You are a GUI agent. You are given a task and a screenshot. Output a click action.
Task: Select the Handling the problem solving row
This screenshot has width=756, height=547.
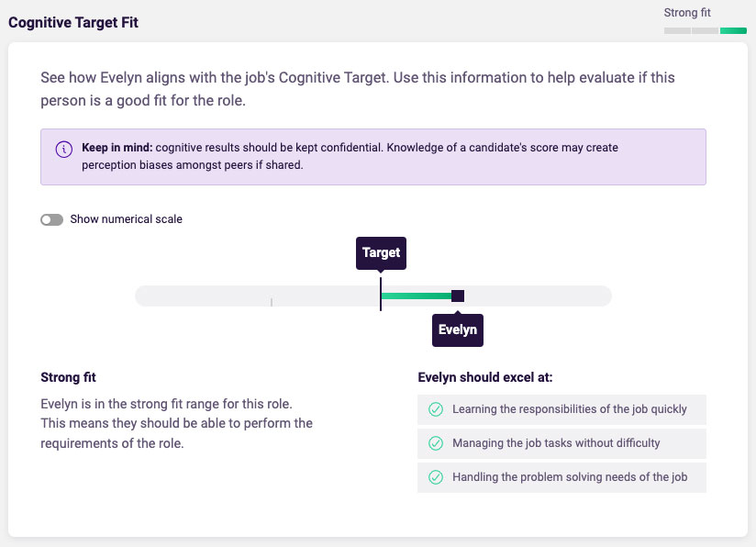pos(561,477)
